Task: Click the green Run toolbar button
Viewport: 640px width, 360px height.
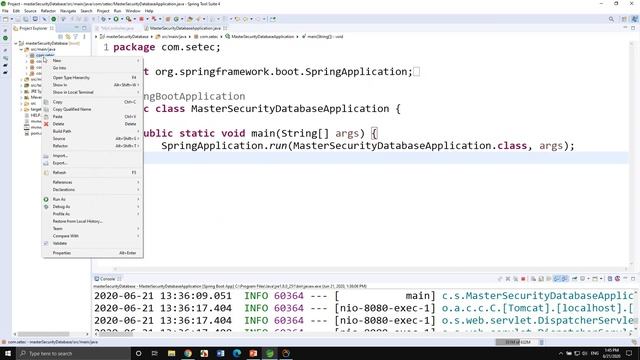Action: pos(116,19)
